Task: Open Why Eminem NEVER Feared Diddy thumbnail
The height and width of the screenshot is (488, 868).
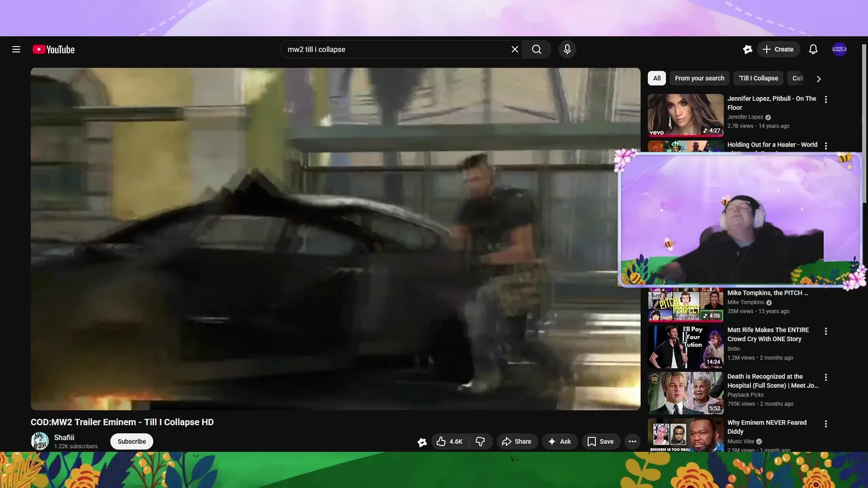Action: tap(686, 434)
